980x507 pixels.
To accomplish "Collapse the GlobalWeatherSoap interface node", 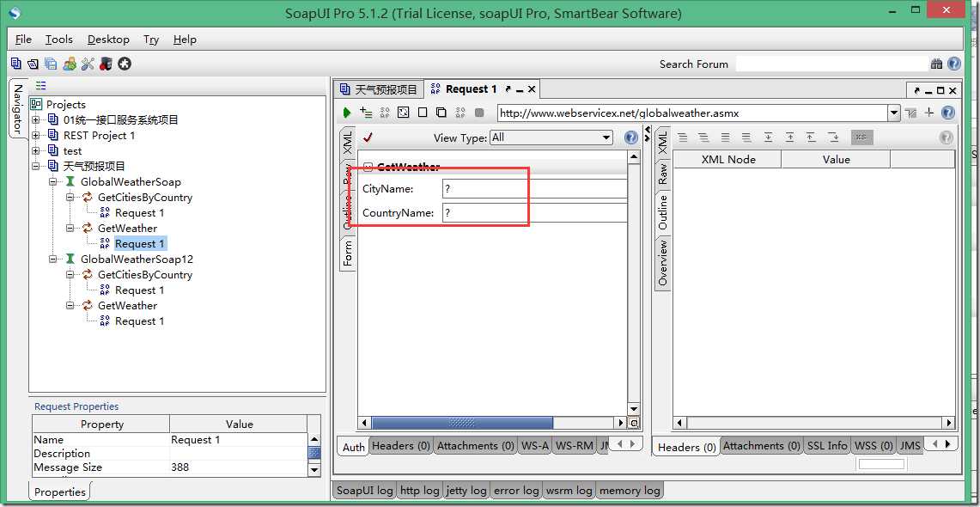I will [x=53, y=182].
